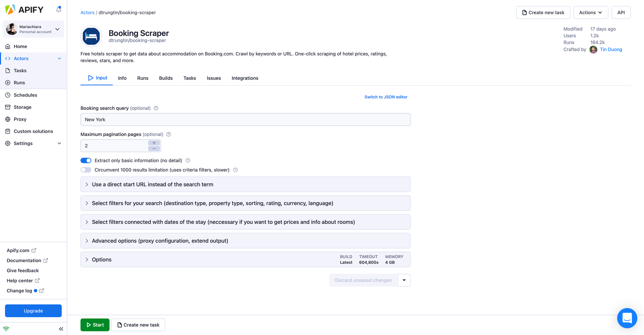Click the Home house icon
The image size is (644, 335).
coord(8,46)
